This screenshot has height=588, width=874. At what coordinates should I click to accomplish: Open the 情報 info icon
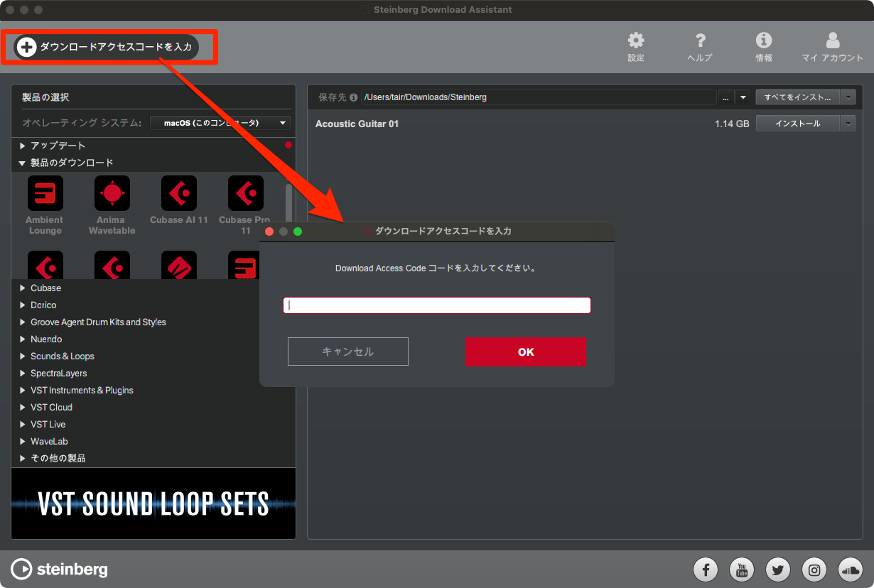click(x=764, y=41)
